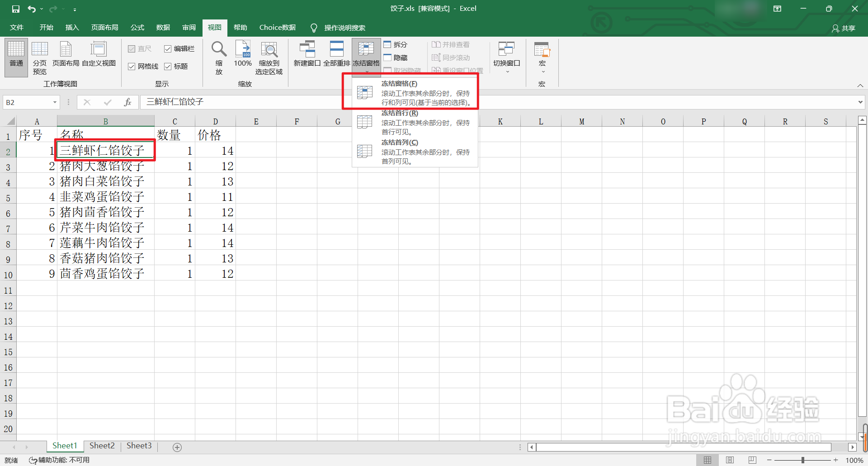Switch to Page Layout (页面布局) view icon
Screen dimensions: 868x466
pyautogui.click(x=66, y=54)
